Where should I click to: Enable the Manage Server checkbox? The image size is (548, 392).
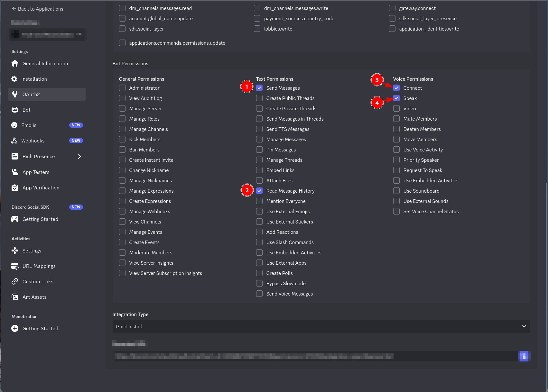(x=122, y=108)
